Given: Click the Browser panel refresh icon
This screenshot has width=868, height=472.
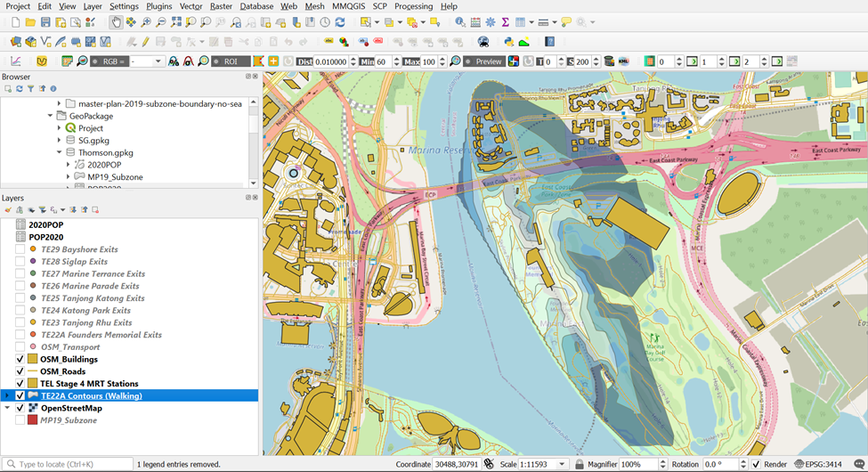Looking at the screenshot, I should (19, 89).
